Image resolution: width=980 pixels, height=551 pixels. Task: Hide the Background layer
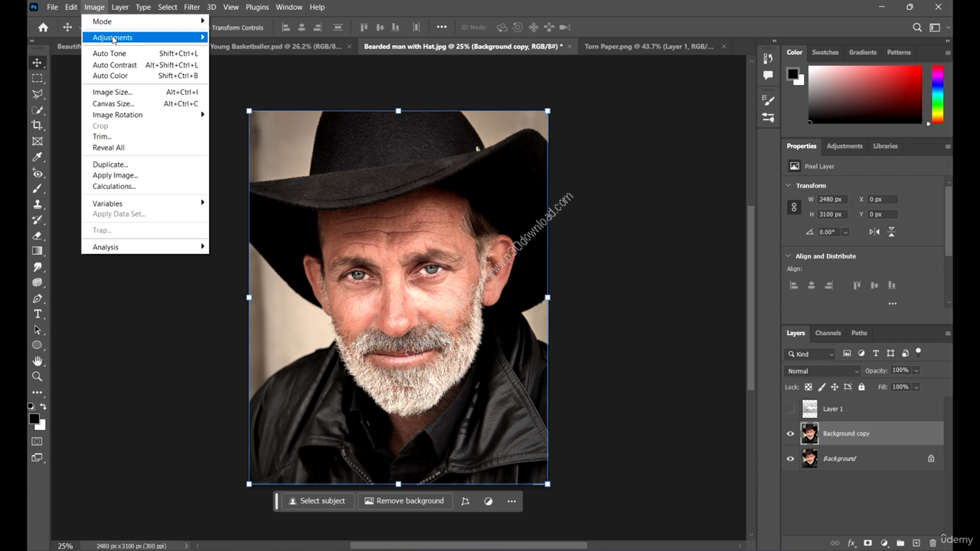pos(791,459)
